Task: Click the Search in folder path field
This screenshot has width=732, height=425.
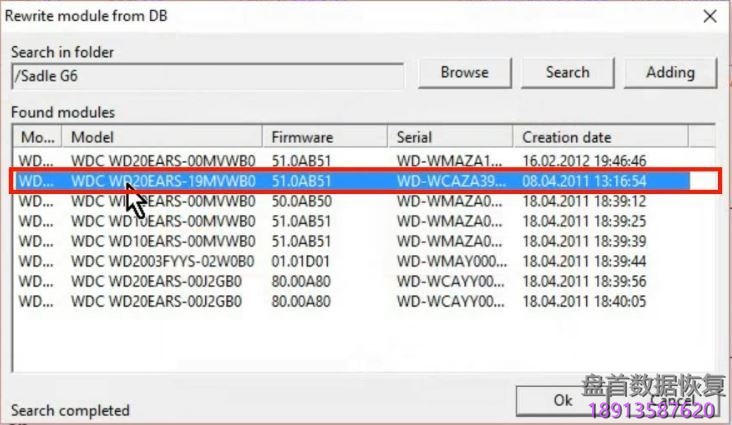Action: 206,75
